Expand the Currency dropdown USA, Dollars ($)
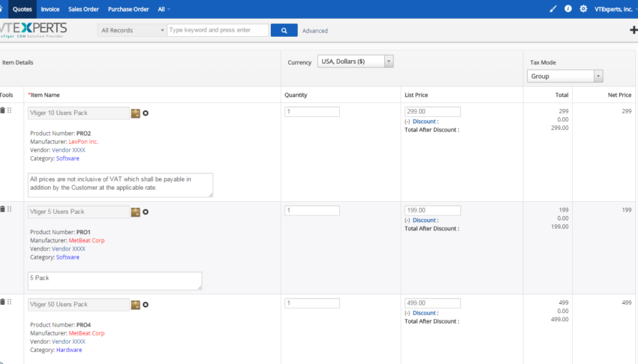Viewport: 638px width, 364px height. pos(355,62)
